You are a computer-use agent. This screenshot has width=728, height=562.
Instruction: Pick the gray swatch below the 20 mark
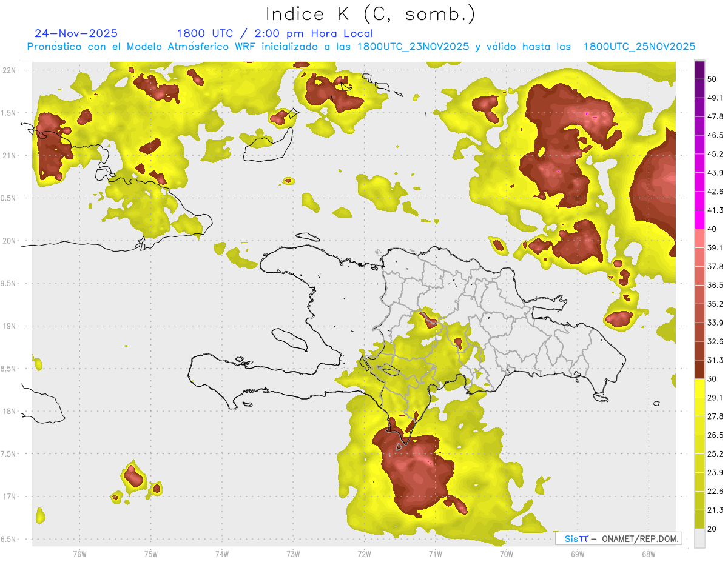699,538
